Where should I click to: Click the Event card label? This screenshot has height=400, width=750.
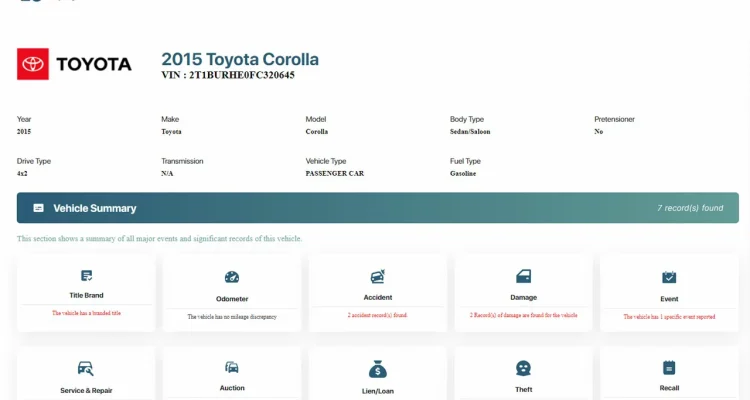(669, 299)
